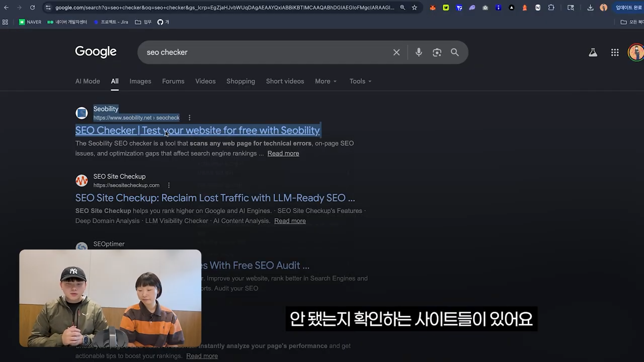Image resolution: width=644 pixels, height=362 pixels.
Task: Go back to the previous page
Action: (6, 8)
